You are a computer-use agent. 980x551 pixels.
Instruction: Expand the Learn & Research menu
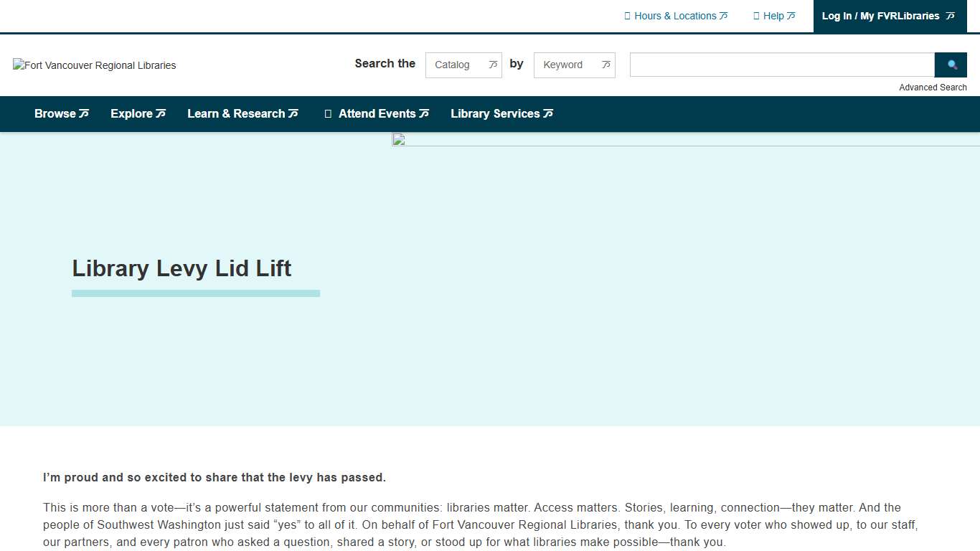(237, 113)
